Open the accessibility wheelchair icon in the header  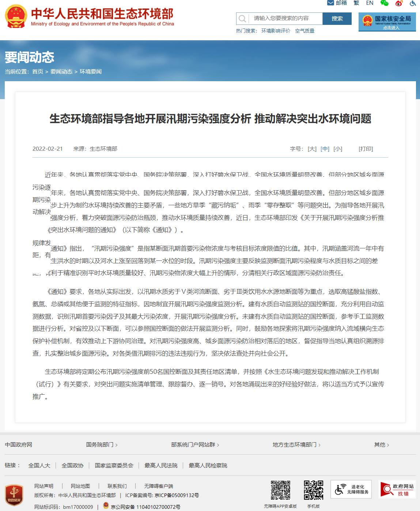coord(413,3)
